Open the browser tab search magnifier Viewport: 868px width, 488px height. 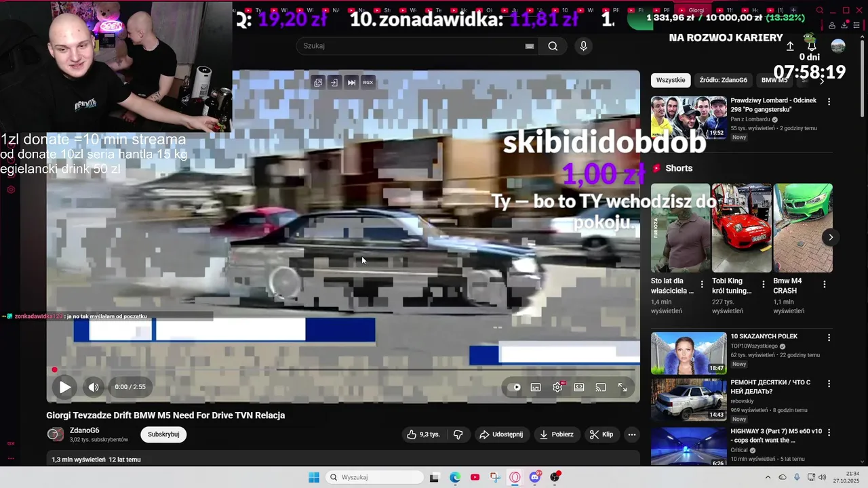point(820,10)
